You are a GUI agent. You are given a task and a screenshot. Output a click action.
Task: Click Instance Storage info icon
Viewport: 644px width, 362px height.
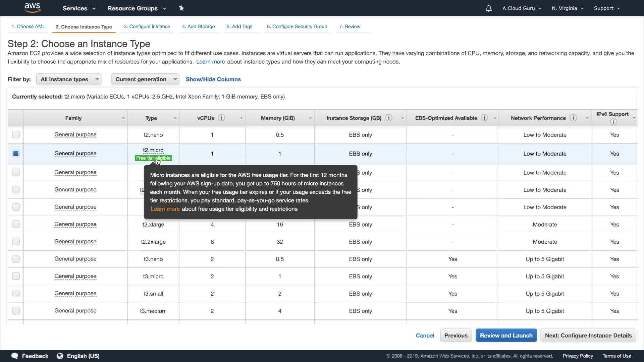389,118
